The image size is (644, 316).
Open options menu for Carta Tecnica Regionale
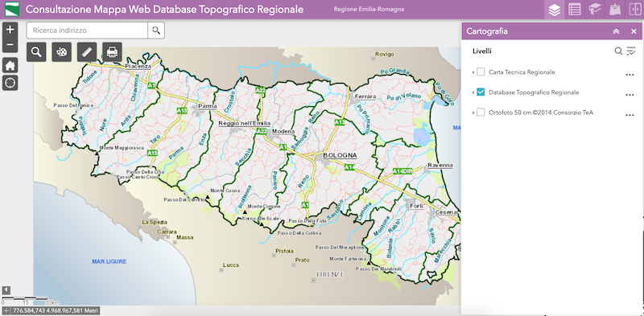pos(630,75)
